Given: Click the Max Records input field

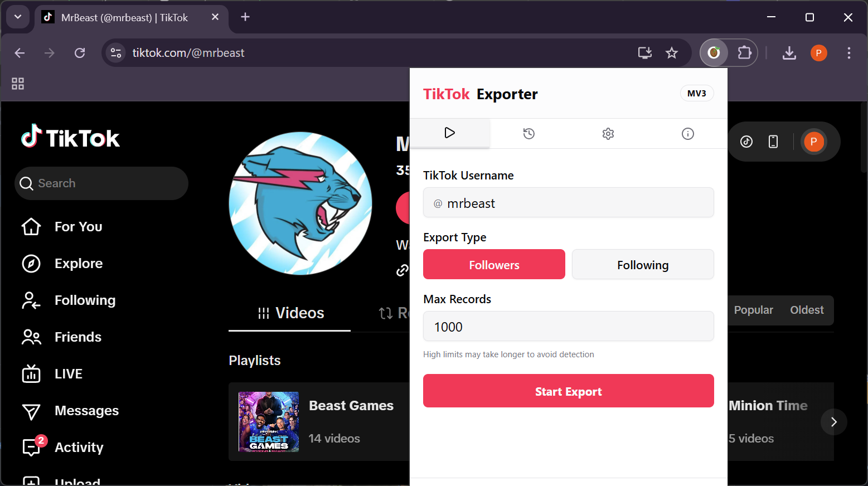Looking at the screenshot, I should (569, 327).
